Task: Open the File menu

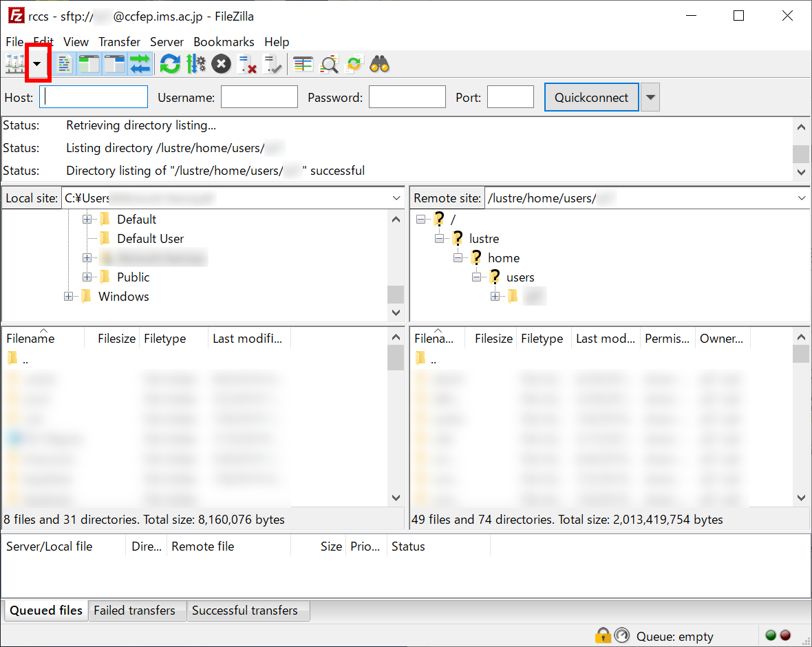Action: 14,42
